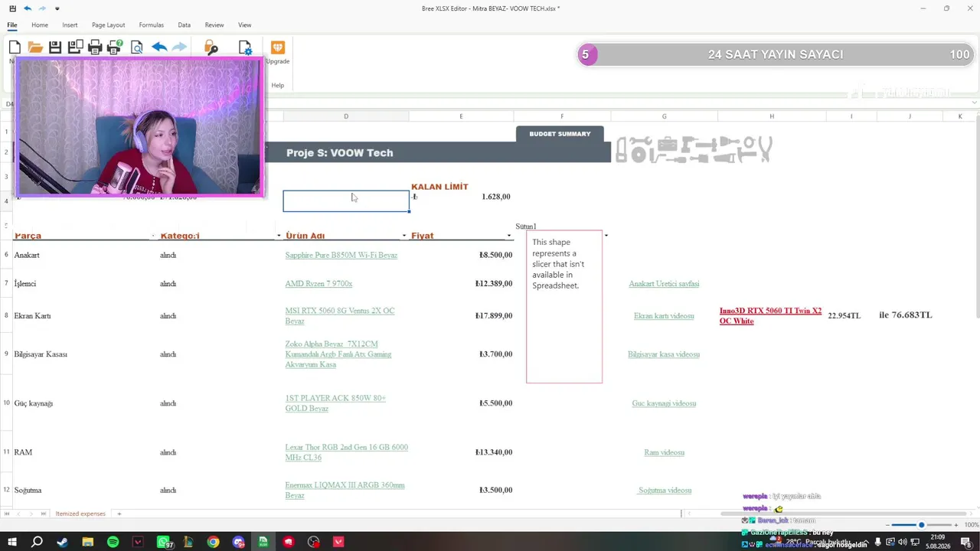980x551 pixels.
Task: Open the Ram videosu link
Action: click(664, 452)
